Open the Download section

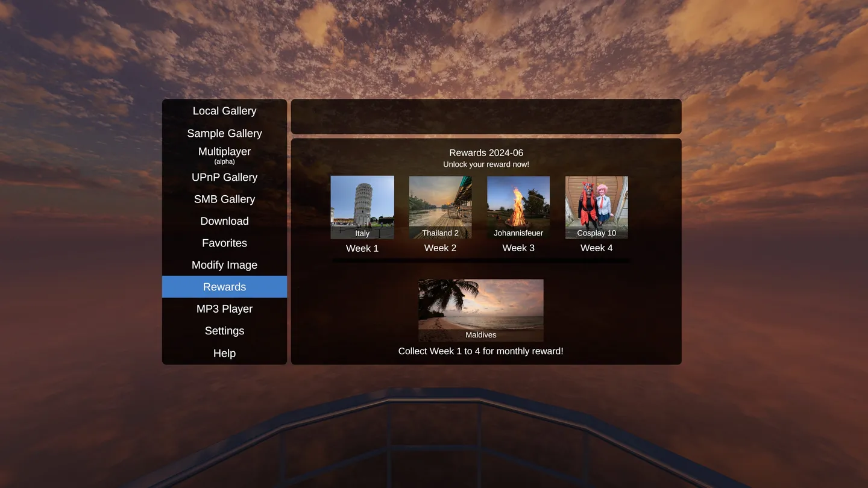[x=224, y=221]
